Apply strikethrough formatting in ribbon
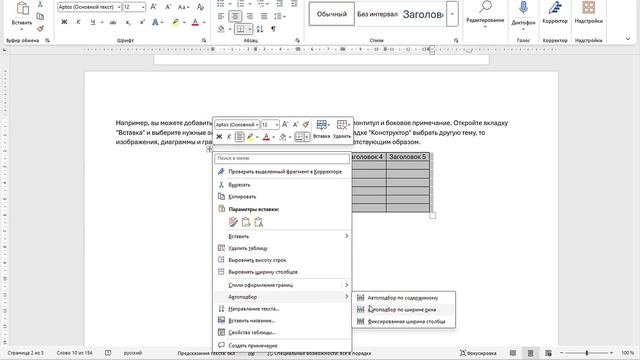Screen dimensions: 640x360 click(113, 22)
